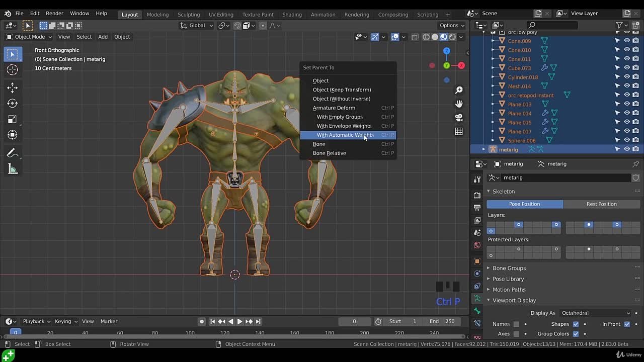The height and width of the screenshot is (362, 644).
Task: Hide Cone.009 with its eye icon
Action: (627, 41)
